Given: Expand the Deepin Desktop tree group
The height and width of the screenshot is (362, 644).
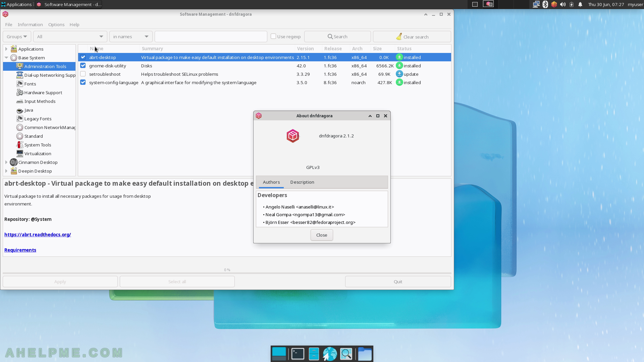Looking at the screenshot, I should click(x=6, y=171).
